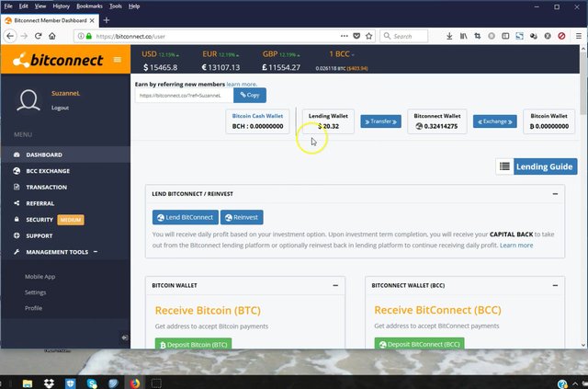The height and width of the screenshot is (389, 588).
Task: Toggle the bitconnect sidebar hamburger icon
Action: tap(118, 60)
